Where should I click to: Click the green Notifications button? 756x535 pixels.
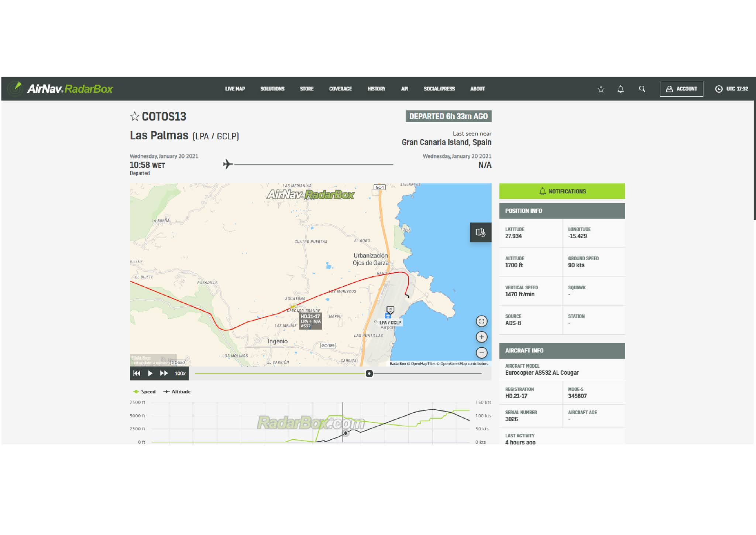562,191
